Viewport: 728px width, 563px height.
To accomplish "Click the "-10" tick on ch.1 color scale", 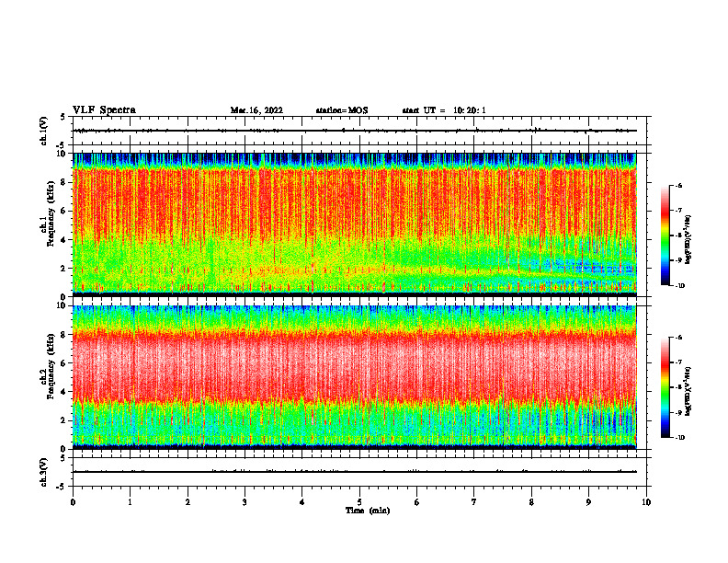I will pos(678,286).
